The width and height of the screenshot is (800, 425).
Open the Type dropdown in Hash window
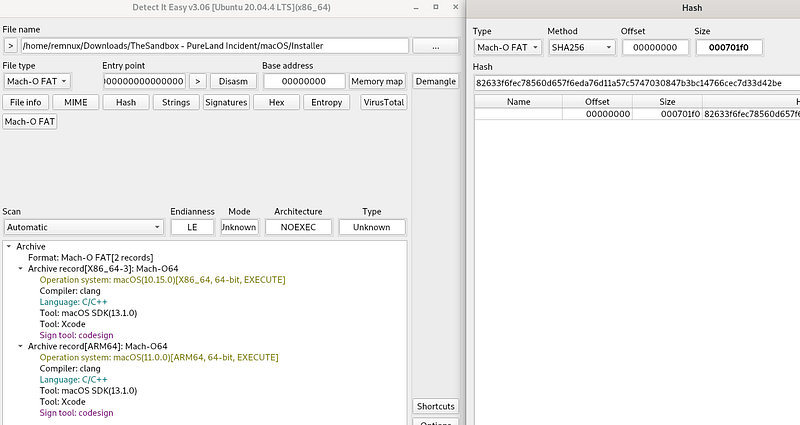coord(507,47)
